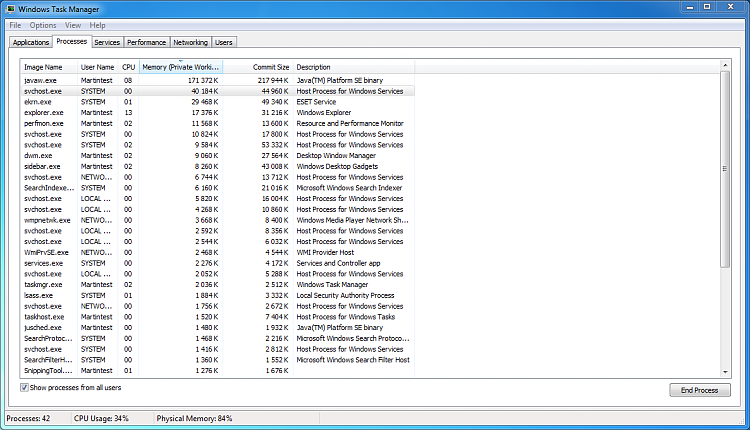The height and width of the screenshot is (430, 750).
Task: Click the 171 372 K memory value
Action: [203, 80]
